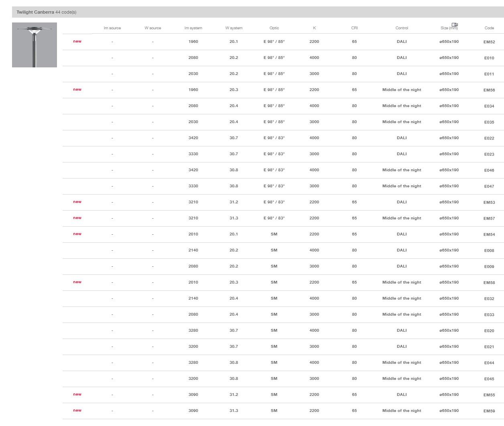Screen dimensions: 504x426
Task: Open product code E008
Action: tap(489, 251)
